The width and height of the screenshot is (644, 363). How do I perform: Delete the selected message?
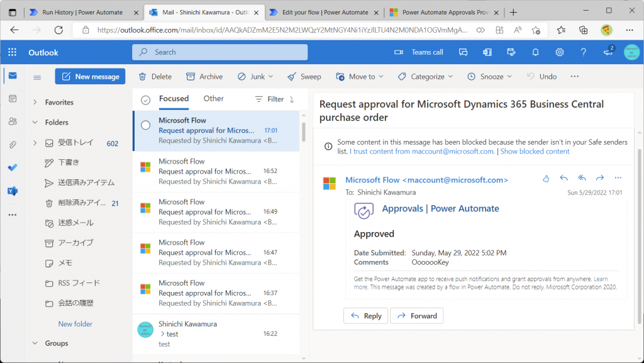[x=155, y=76]
